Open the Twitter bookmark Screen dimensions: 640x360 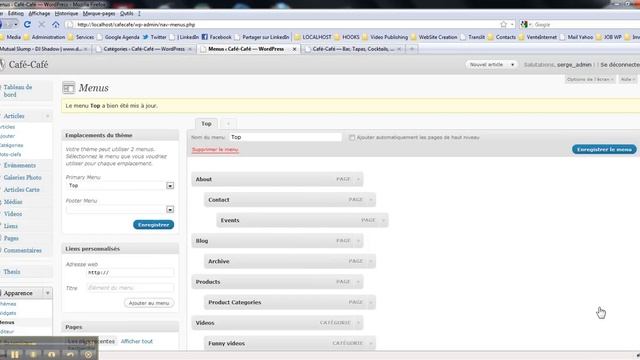pos(154,37)
